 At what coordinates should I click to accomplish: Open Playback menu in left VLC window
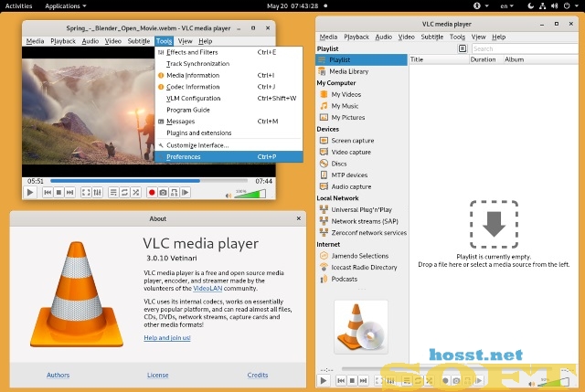63,41
